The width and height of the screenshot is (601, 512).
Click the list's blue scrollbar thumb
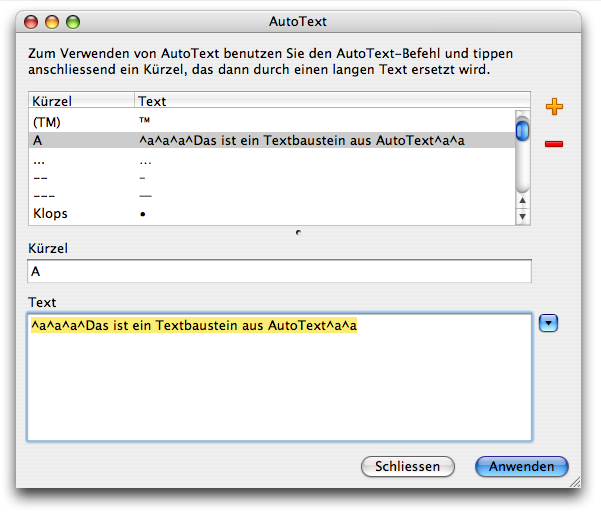[x=522, y=130]
